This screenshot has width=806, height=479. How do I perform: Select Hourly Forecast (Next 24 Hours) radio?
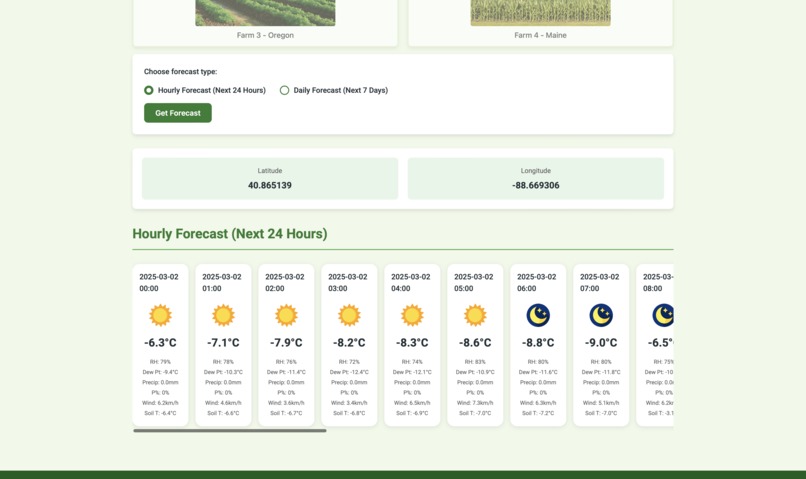click(149, 90)
